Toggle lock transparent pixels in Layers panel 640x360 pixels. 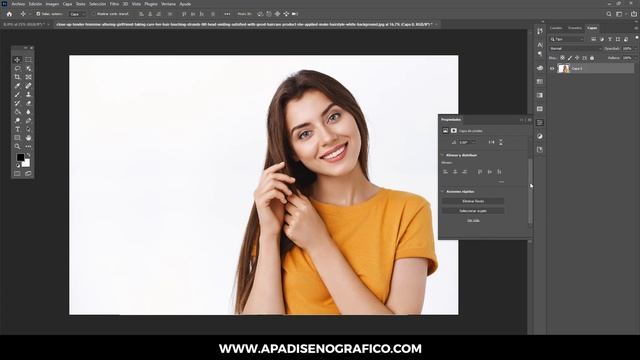562,58
